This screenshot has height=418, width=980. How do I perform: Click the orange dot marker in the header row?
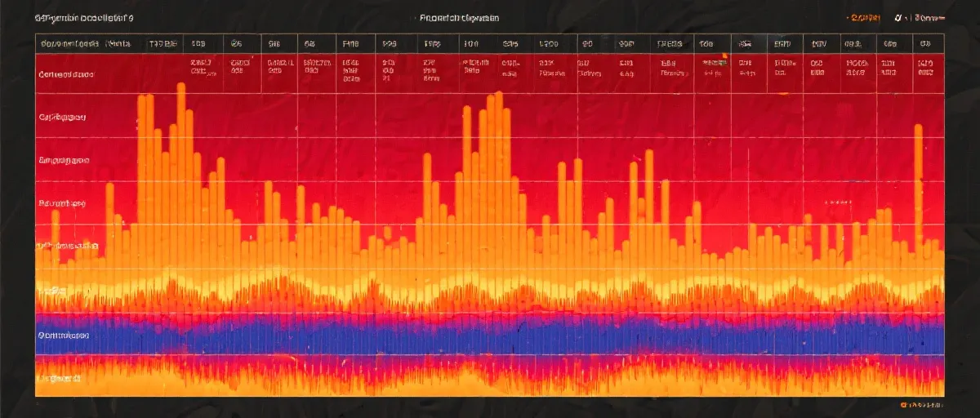click(x=724, y=56)
